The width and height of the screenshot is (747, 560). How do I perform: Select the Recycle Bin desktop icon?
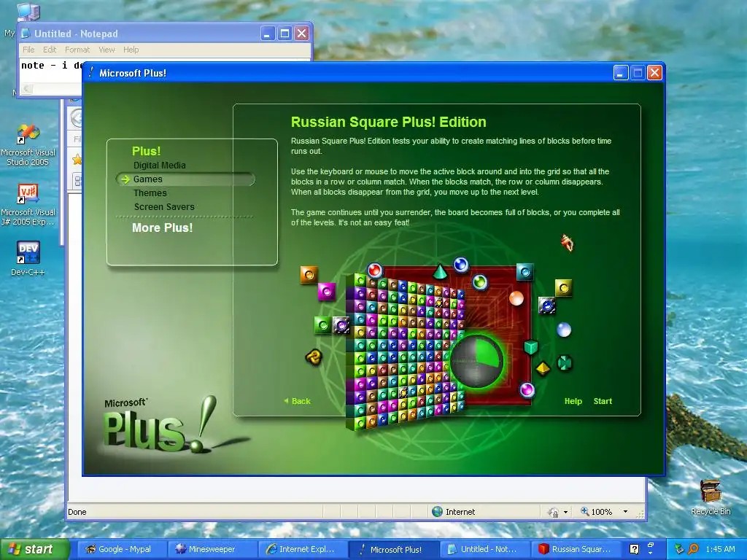(x=711, y=497)
